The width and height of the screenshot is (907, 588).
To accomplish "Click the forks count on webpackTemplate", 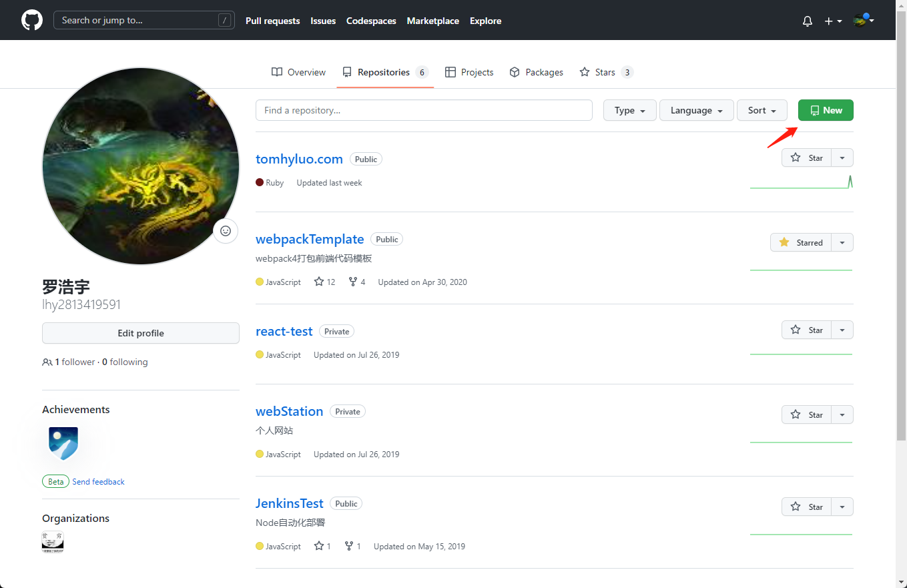I will pyautogui.click(x=357, y=282).
